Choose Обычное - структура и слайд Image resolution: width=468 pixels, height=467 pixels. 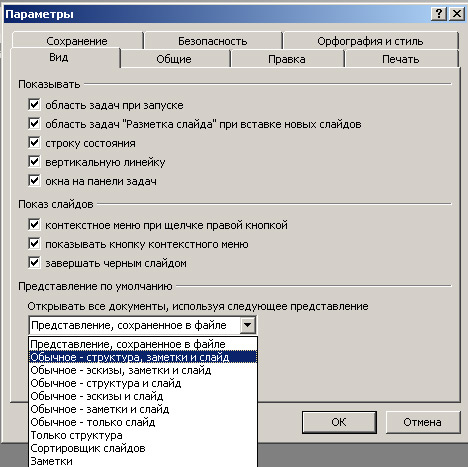coord(143,383)
